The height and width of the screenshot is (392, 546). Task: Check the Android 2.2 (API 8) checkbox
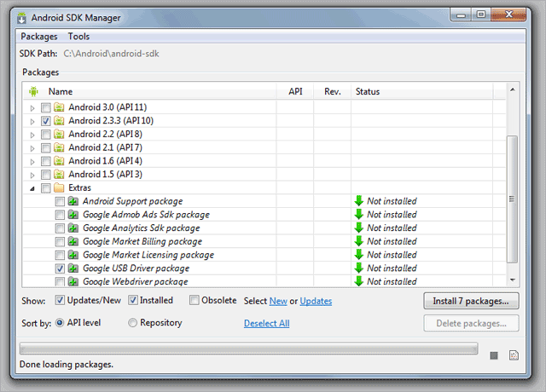coord(45,135)
